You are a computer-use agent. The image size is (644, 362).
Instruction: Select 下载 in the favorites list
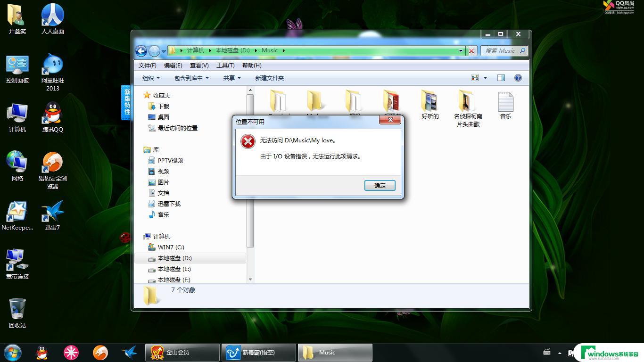tap(158, 107)
